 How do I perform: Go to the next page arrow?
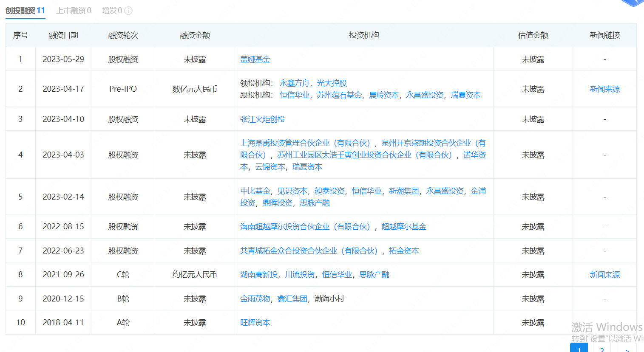tap(627, 349)
